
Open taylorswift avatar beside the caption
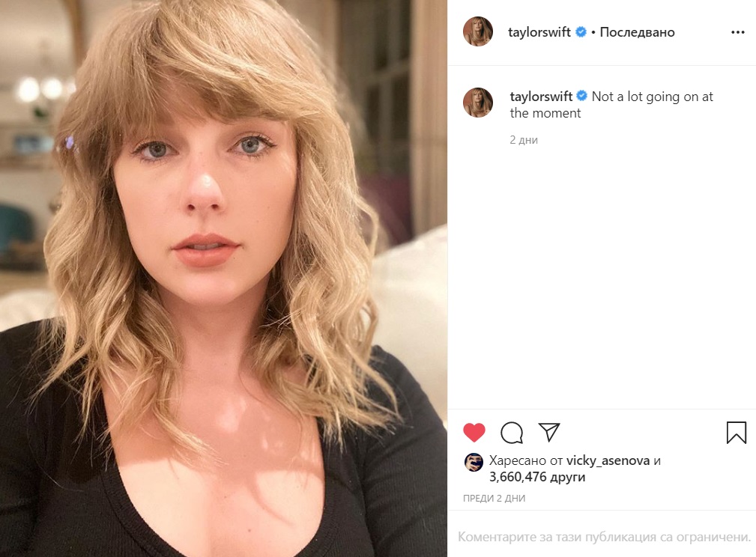(x=478, y=102)
